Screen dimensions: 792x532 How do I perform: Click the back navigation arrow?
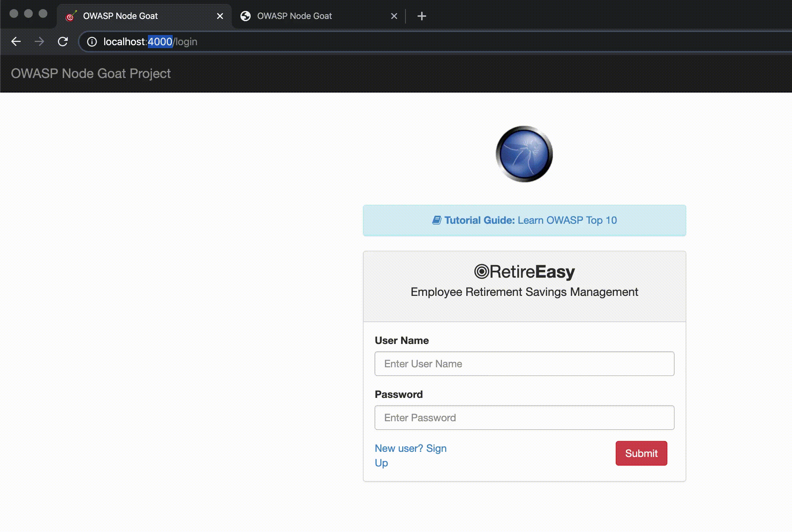[15, 42]
